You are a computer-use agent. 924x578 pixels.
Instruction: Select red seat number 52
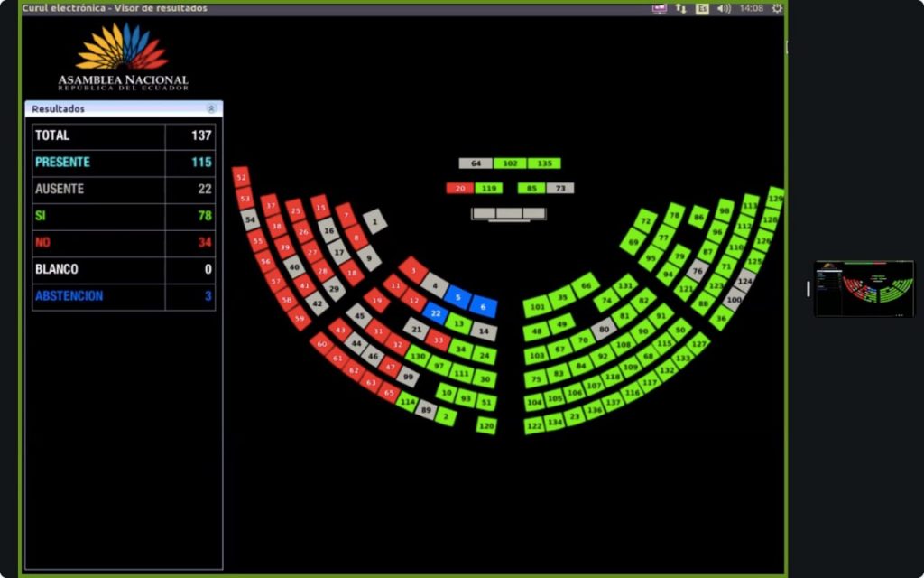pos(241,177)
